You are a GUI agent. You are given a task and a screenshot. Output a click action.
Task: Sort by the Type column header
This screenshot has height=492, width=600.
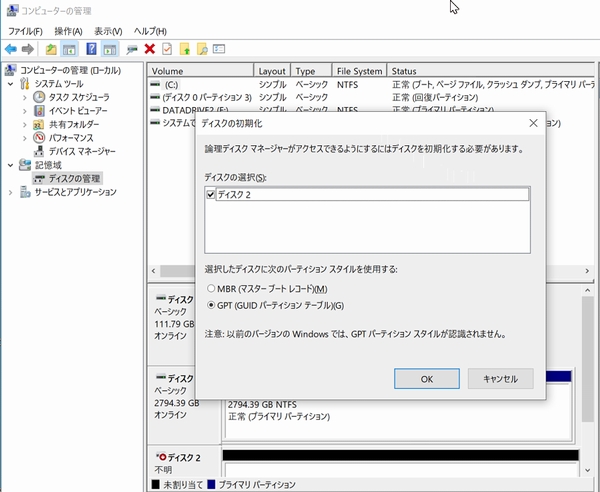pyautogui.click(x=311, y=71)
